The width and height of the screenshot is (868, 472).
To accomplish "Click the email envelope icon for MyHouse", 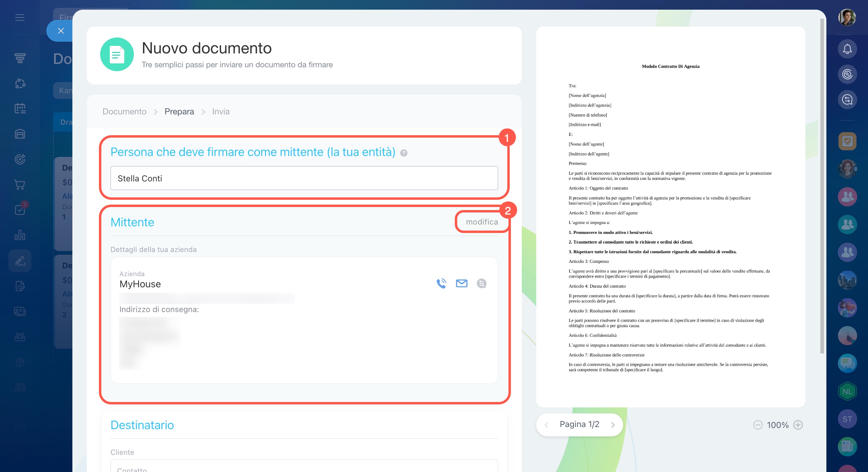I will [461, 283].
